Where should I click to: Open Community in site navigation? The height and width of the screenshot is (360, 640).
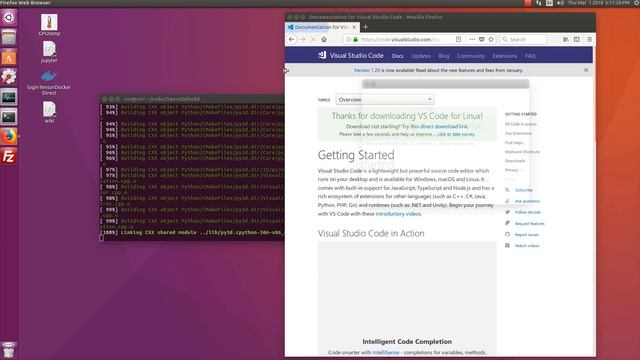[470, 56]
